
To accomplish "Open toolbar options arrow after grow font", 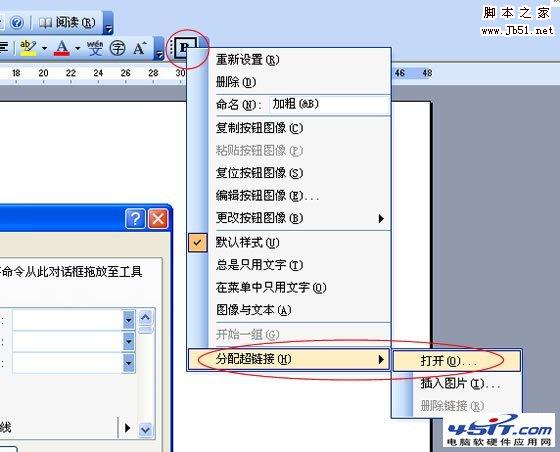I will pos(159,48).
